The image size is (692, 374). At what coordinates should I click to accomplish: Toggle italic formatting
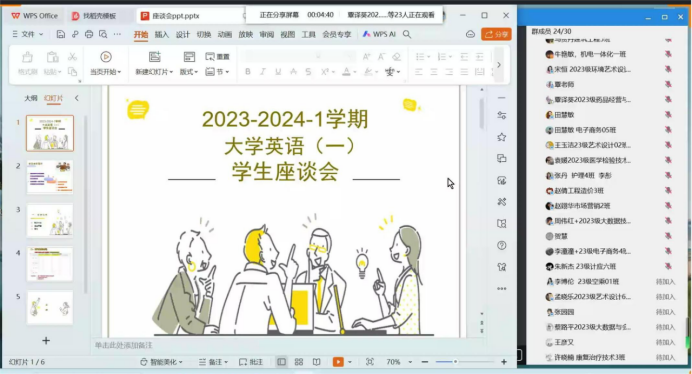[x=263, y=72]
